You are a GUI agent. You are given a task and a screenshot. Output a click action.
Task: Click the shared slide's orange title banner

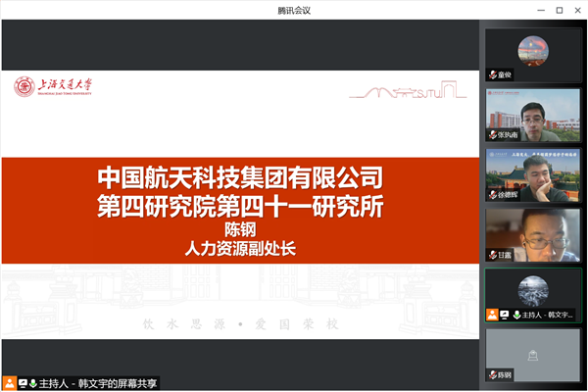[240, 210]
